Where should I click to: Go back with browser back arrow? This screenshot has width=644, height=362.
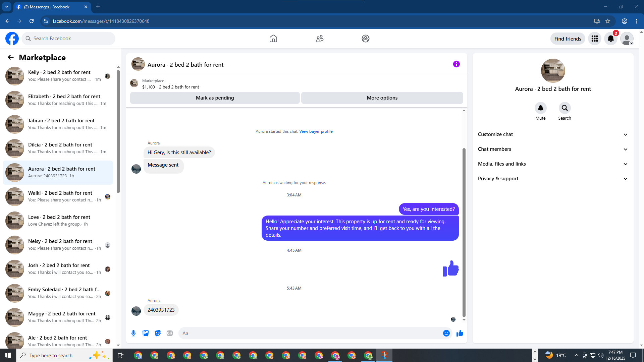click(x=7, y=21)
